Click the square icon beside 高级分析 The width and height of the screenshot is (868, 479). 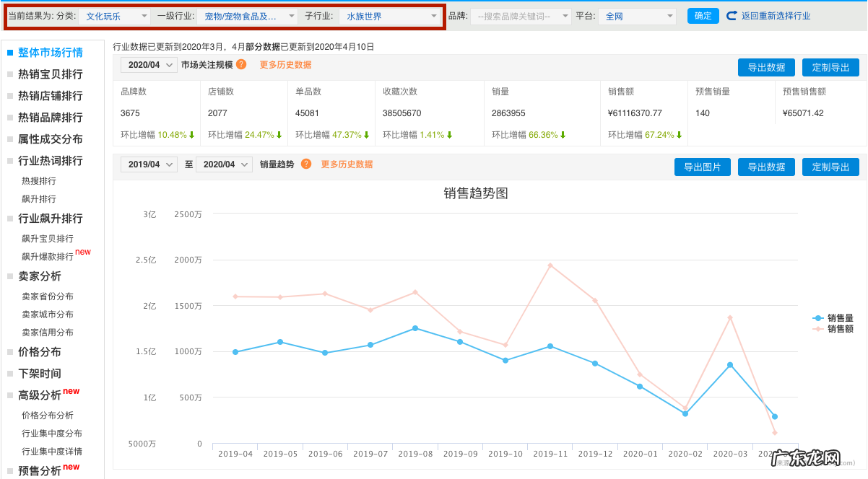[10, 395]
